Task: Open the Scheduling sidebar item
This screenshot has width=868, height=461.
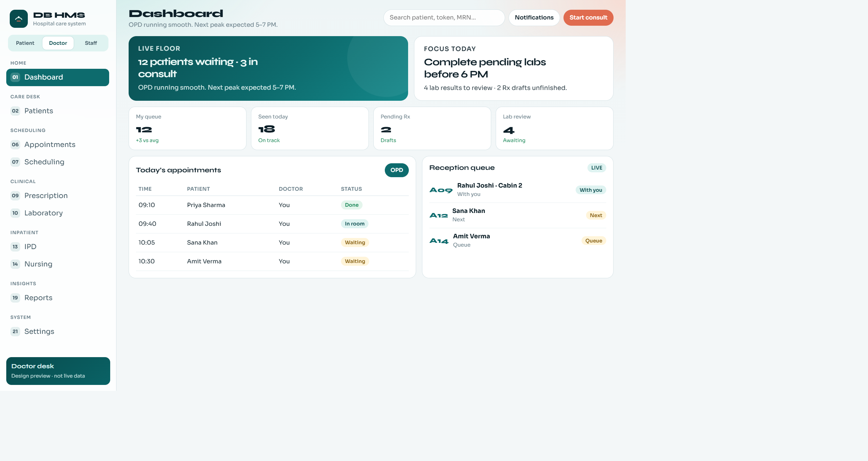Action: 58,162
